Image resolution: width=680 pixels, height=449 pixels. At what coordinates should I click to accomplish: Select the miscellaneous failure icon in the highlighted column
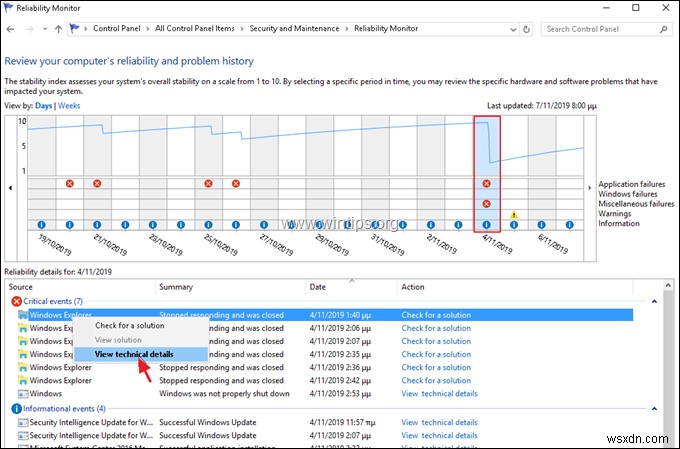tap(487, 204)
